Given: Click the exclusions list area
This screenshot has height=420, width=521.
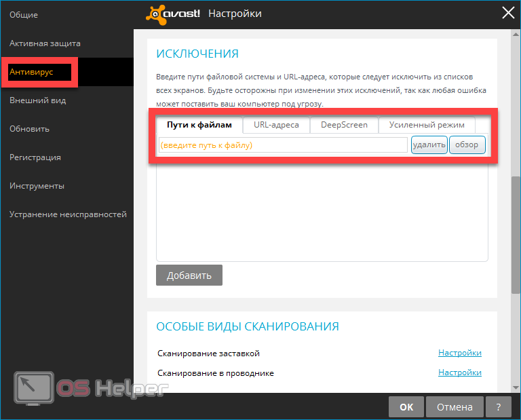Looking at the screenshot, I should pos(322,211).
